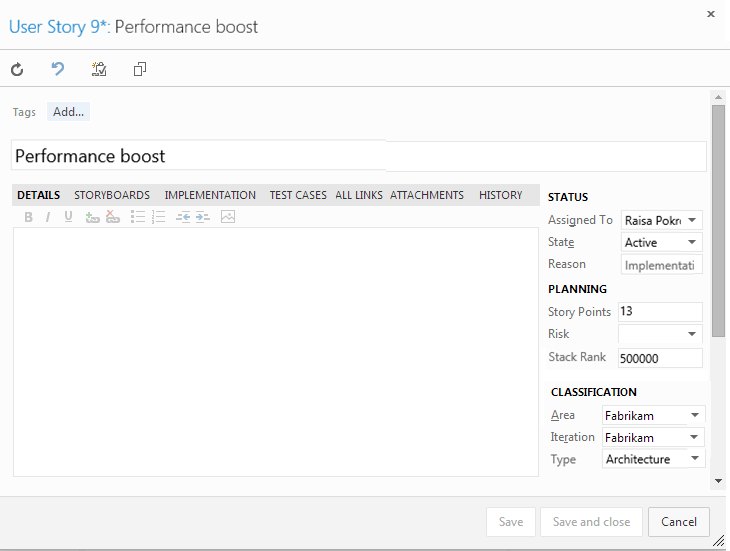This screenshot has height=551, width=730.
Task: Click the Cancel button
Action: coord(679,521)
